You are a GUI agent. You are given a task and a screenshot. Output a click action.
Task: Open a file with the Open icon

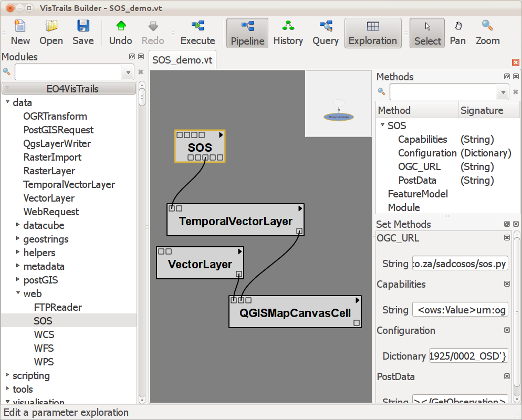tap(51, 33)
